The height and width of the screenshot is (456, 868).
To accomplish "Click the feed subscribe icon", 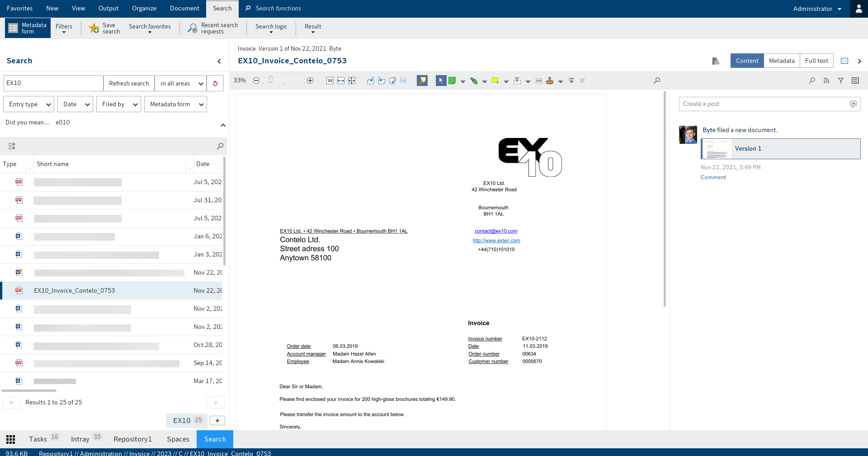I will (x=826, y=81).
